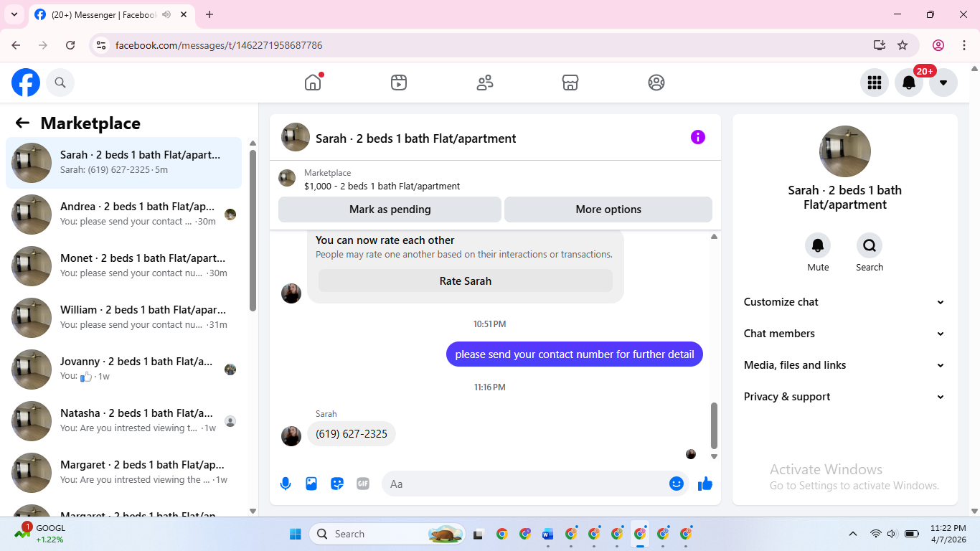Expand Privacy & support section
Viewport: 980px width, 551px height.
(x=844, y=397)
